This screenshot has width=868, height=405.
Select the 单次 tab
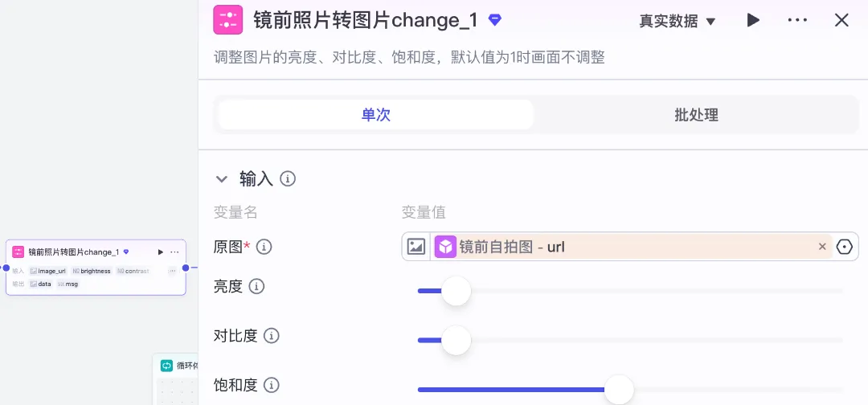point(375,115)
